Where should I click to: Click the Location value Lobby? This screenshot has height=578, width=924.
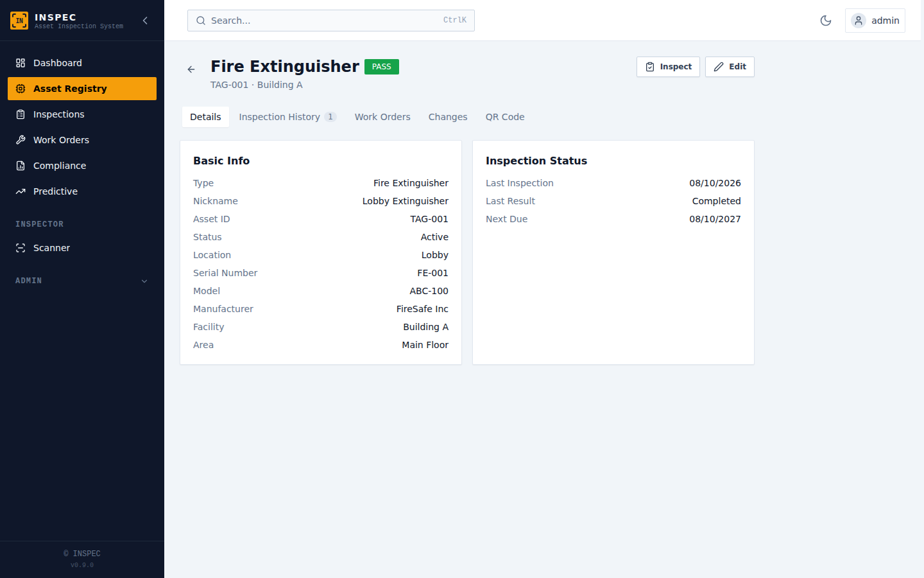coord(435,255)
